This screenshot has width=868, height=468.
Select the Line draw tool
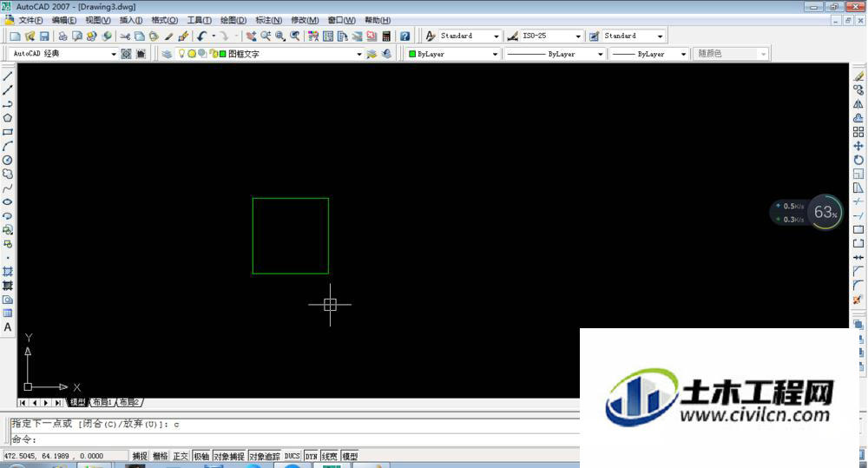[x=8, y=76]
